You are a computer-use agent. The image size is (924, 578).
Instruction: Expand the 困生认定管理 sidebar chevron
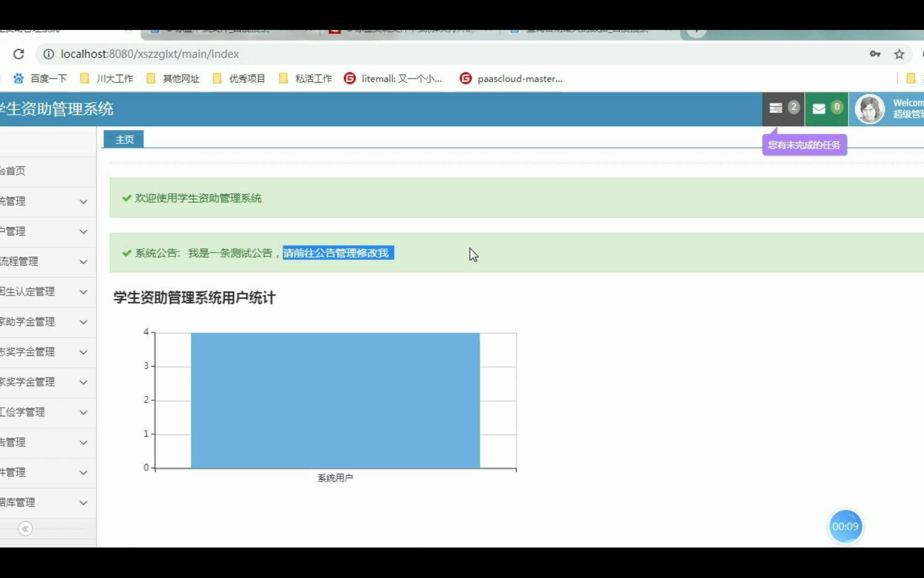83,292
